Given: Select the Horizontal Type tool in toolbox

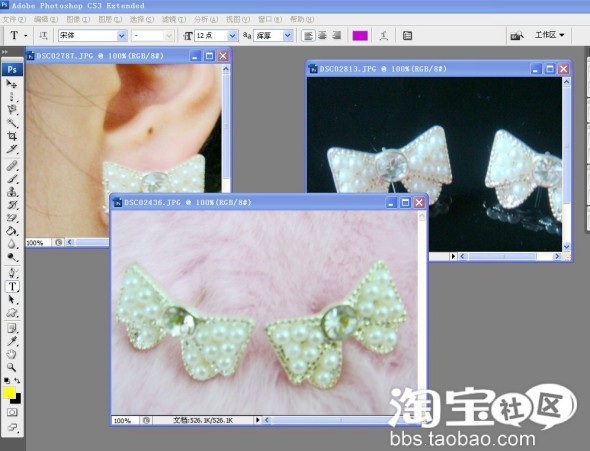Looking at the screenshot, I should click(12, 286).
